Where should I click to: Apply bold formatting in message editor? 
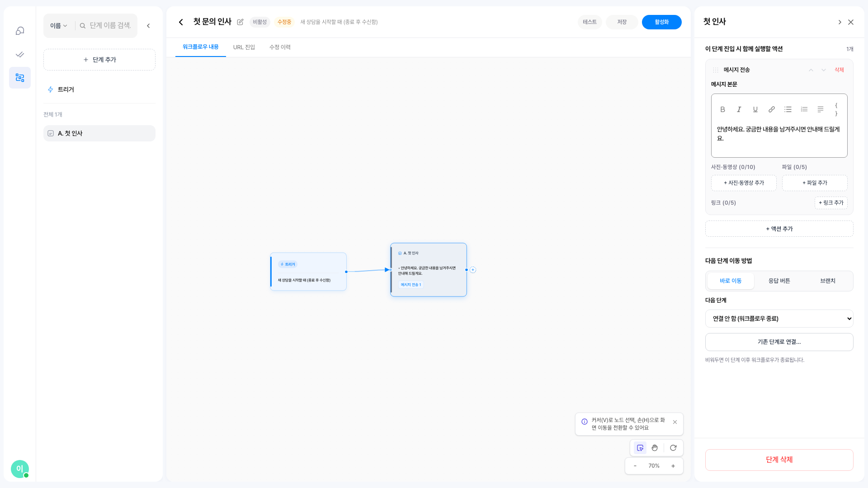(x=723, y=109)
